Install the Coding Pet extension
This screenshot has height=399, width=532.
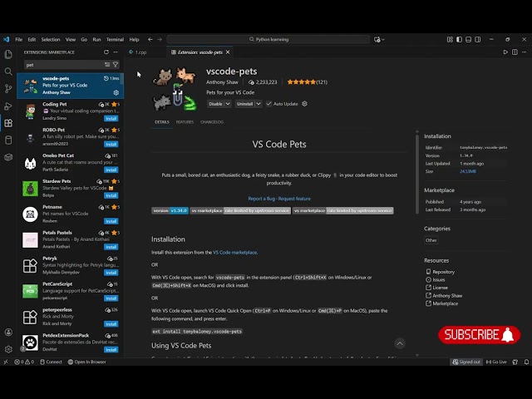click(x=111, y=118)
